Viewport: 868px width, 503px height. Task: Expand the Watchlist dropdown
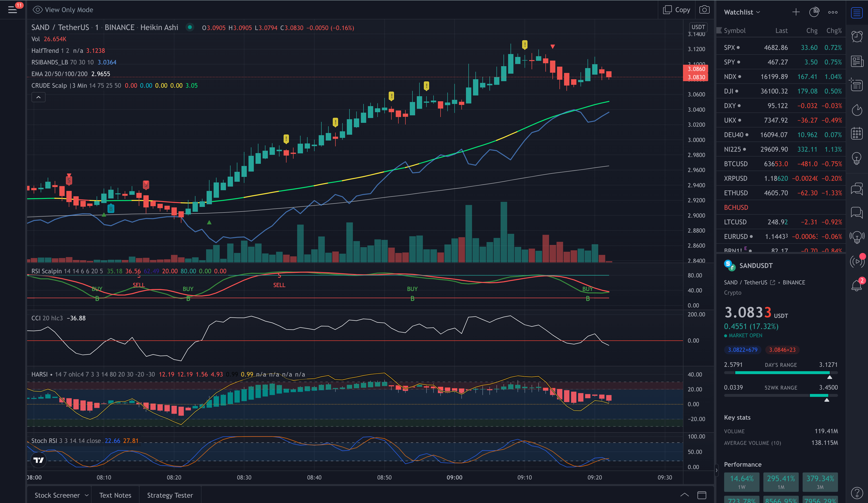pyautogui.click(x=742, y=12)
